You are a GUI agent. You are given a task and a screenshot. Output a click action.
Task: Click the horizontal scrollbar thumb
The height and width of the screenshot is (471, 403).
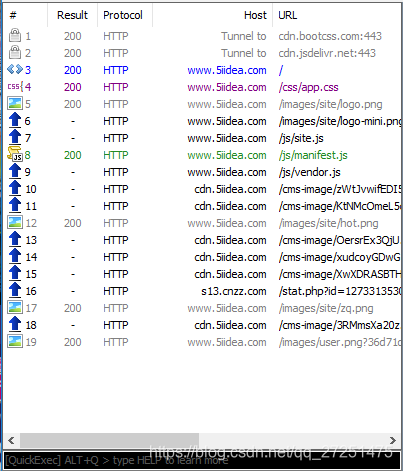(x=109, y=440)
